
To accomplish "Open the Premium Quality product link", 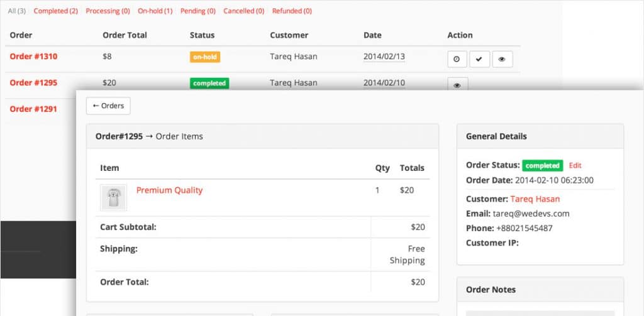I will [x=170, y=190].
